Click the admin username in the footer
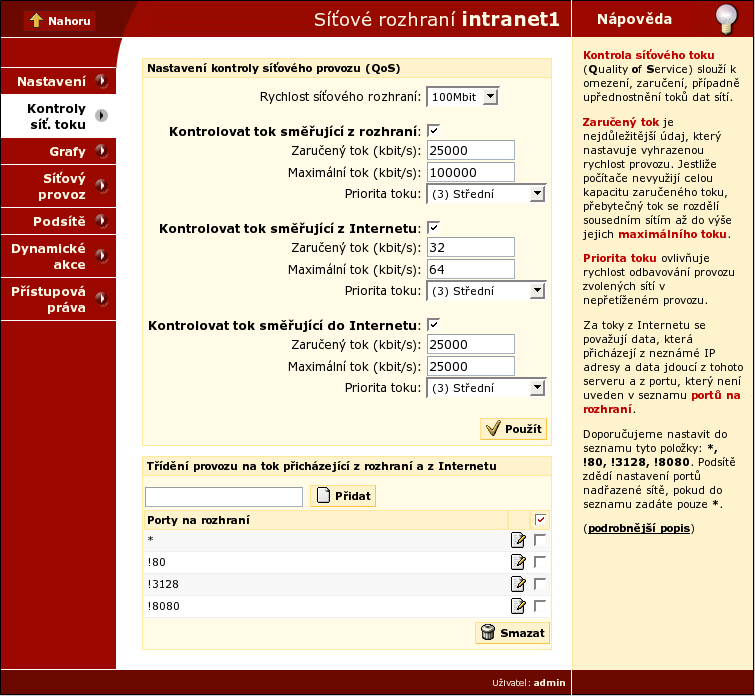755x696 pixels. pyautogui.click(x=549, y=683)
